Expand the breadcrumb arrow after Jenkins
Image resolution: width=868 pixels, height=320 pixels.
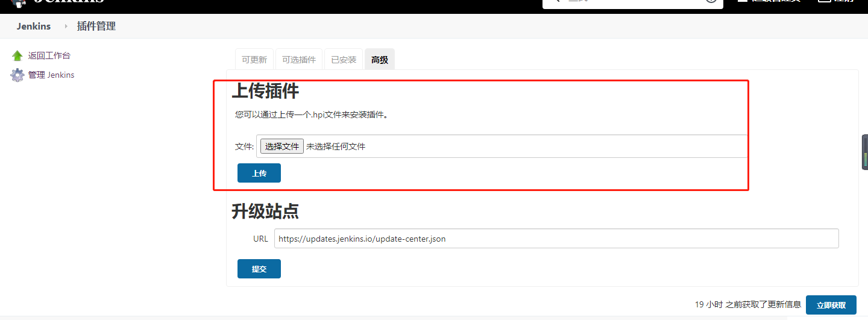[x=66, y=27]
